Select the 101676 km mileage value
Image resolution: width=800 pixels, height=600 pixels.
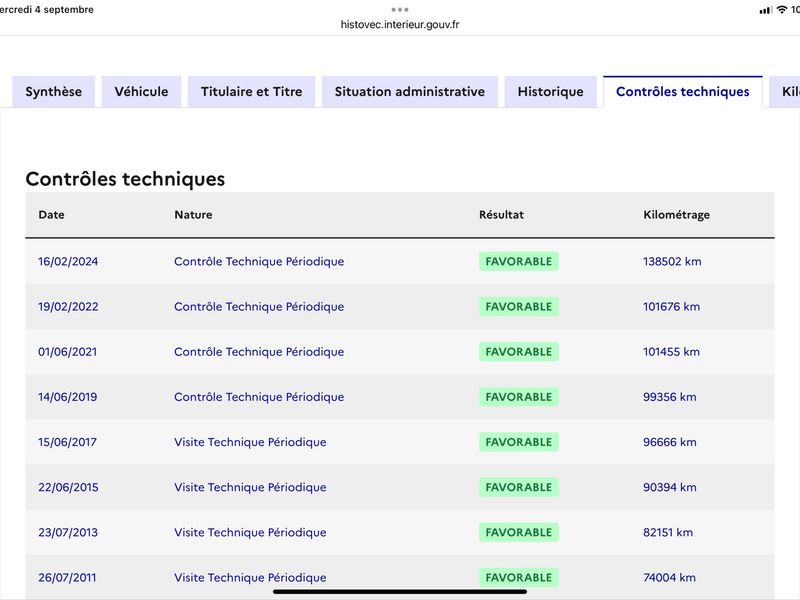[x=671, y=307]
